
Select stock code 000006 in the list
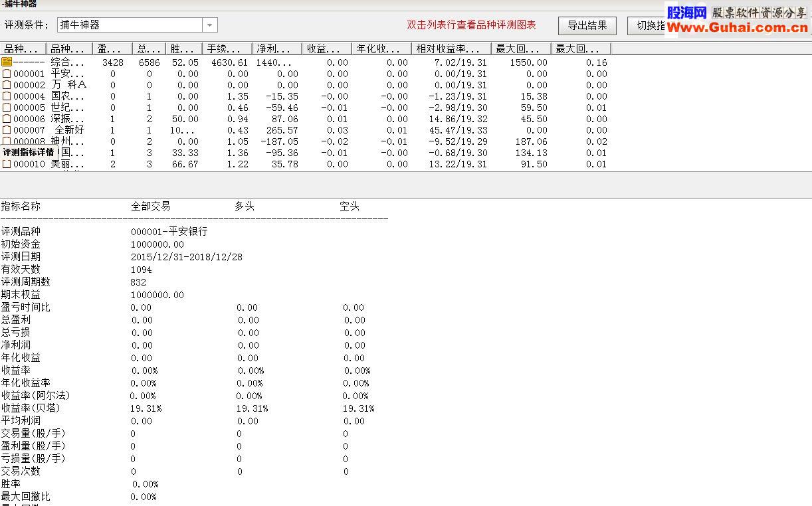point(29,119)
